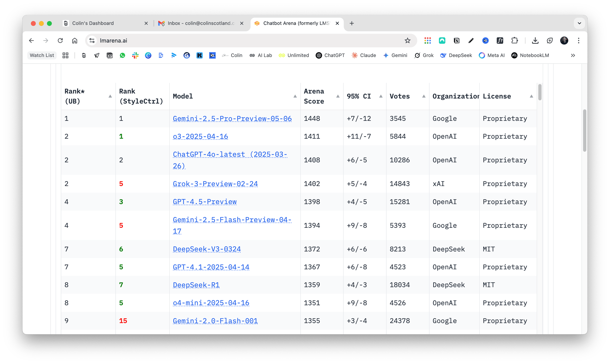Image resolution: width=610 pixels, height=364 pixels.
Task: Open the Grok bookmark
Action: (x=424, y=55)
